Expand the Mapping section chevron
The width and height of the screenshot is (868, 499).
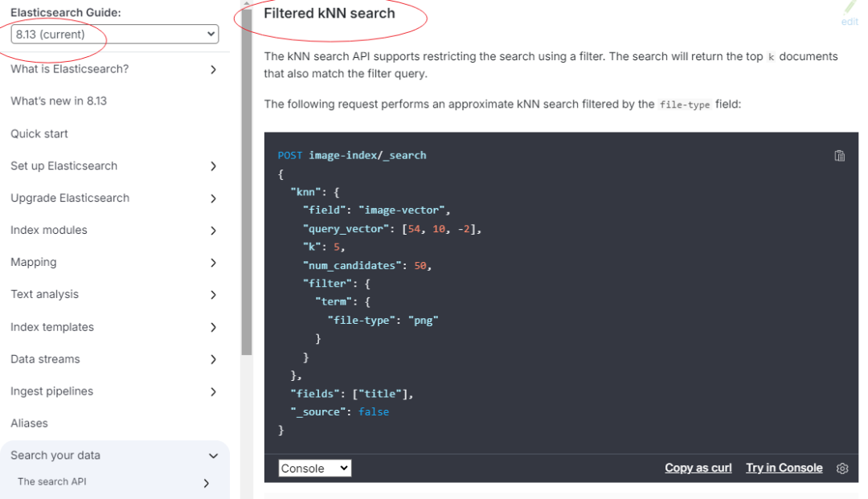[x=213, y=262]
